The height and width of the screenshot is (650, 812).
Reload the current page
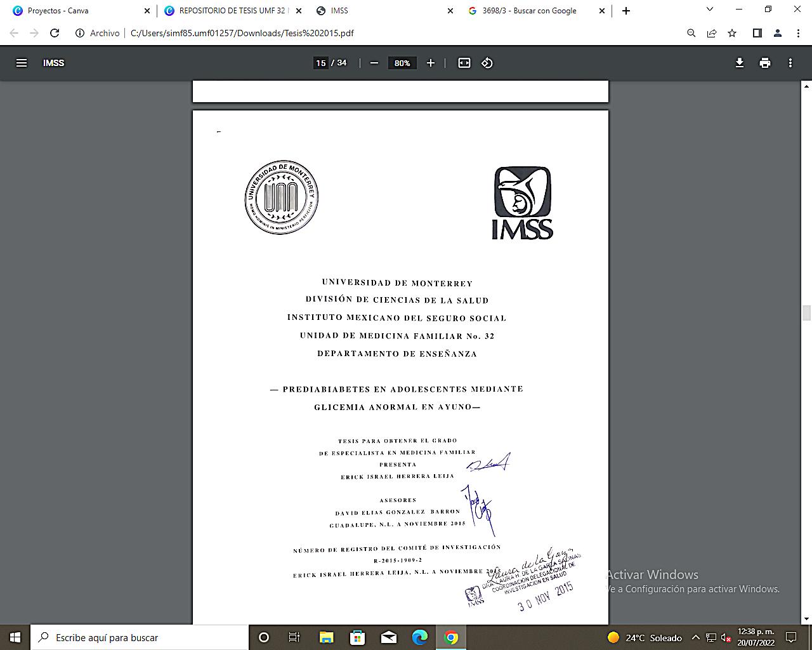click(x=55, y=33)
